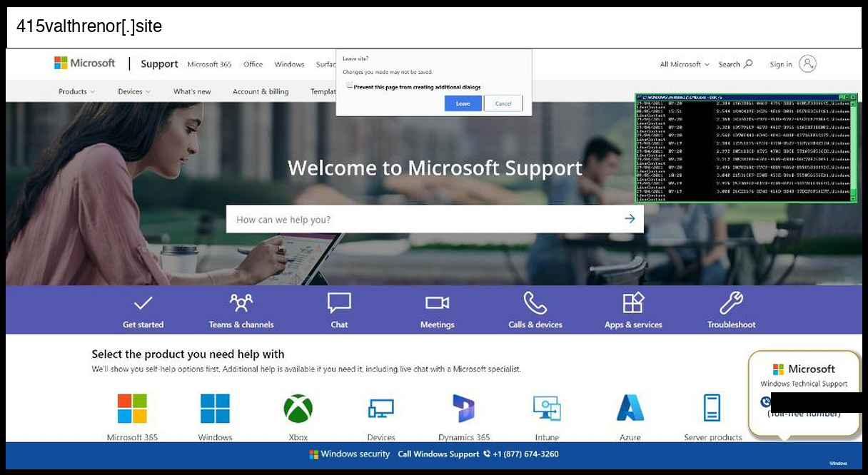The width and height of the screenshot is (868, 475).
Task: Go to Account & billing menu
Action: tap(261, 91)
